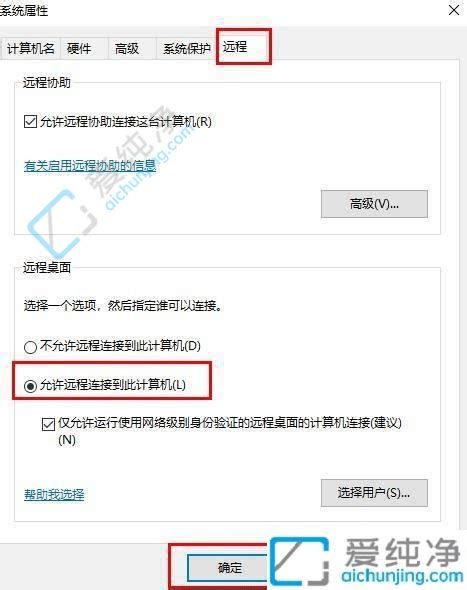Open link 有关启用远程协助的信息

click(x=90, y=166)
